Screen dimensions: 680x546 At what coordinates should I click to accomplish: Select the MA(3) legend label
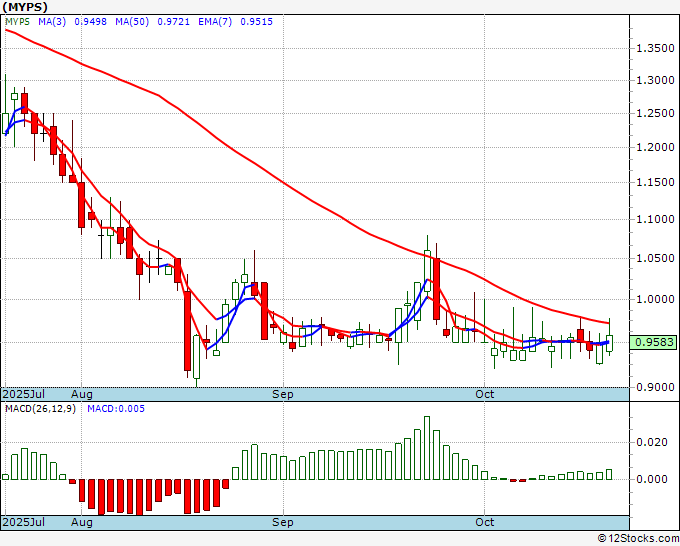point(52,22)
